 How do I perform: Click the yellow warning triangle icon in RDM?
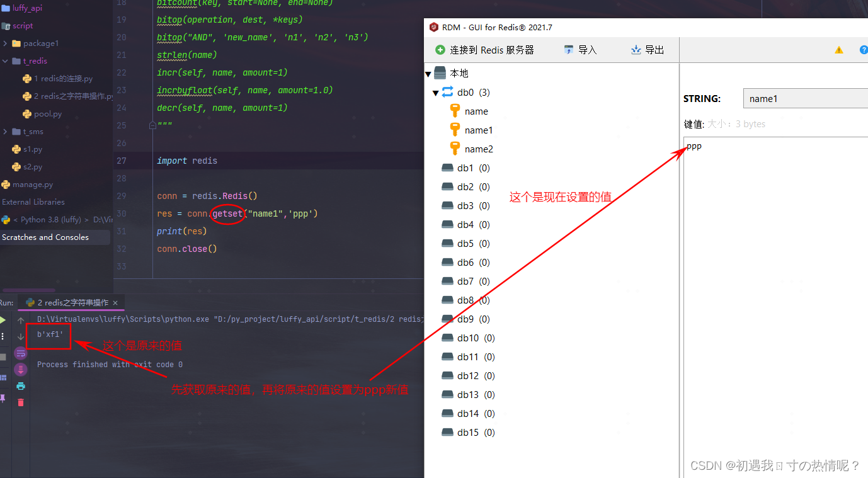pos(839,50)
